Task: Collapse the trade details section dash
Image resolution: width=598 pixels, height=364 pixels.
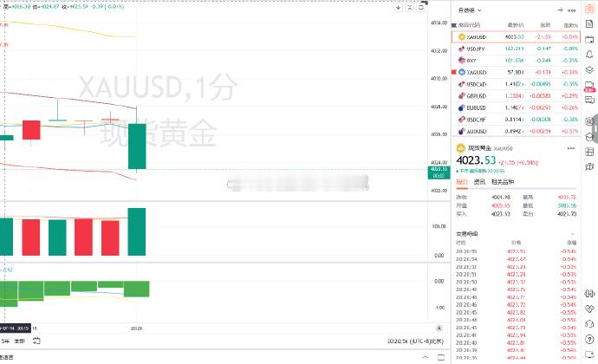Action: pyautogui.click(x=573, y=233)
